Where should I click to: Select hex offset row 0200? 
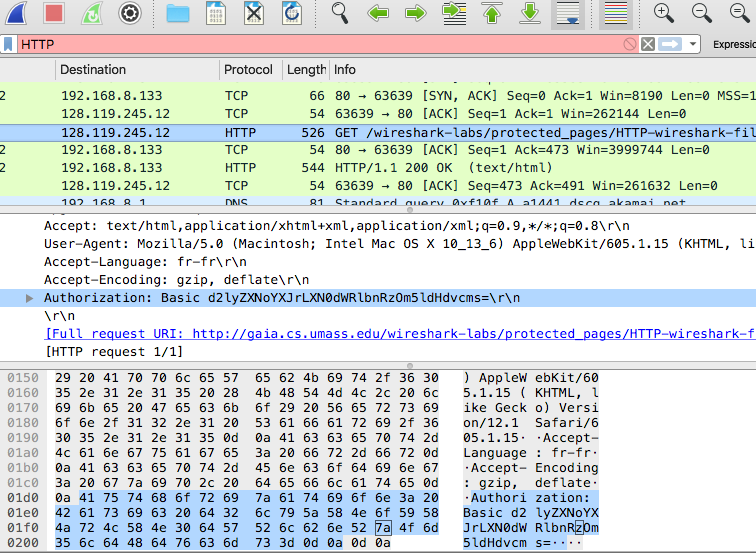coord(23,543)
